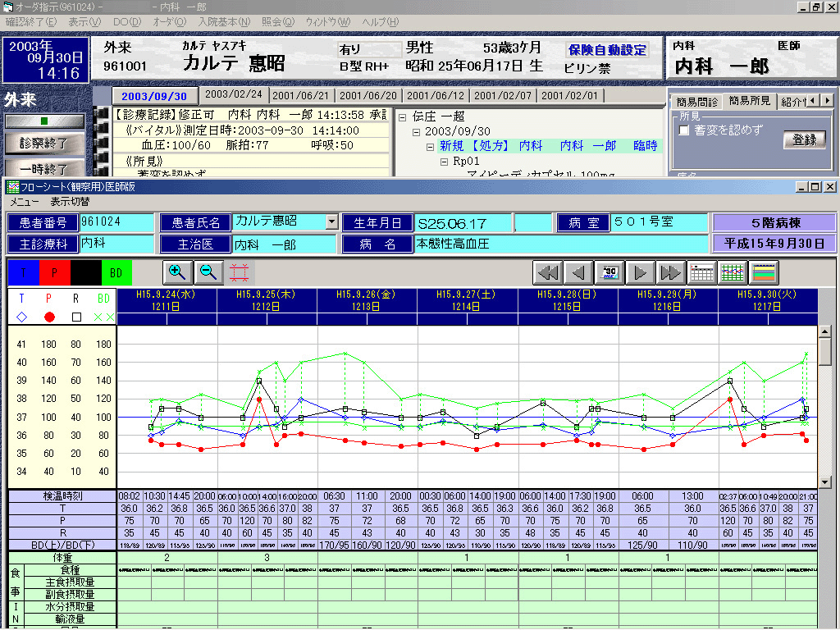Switch to the 2003/02/24 date tab
The width and height of the screenshot is (840, 630).
[233, 95]
